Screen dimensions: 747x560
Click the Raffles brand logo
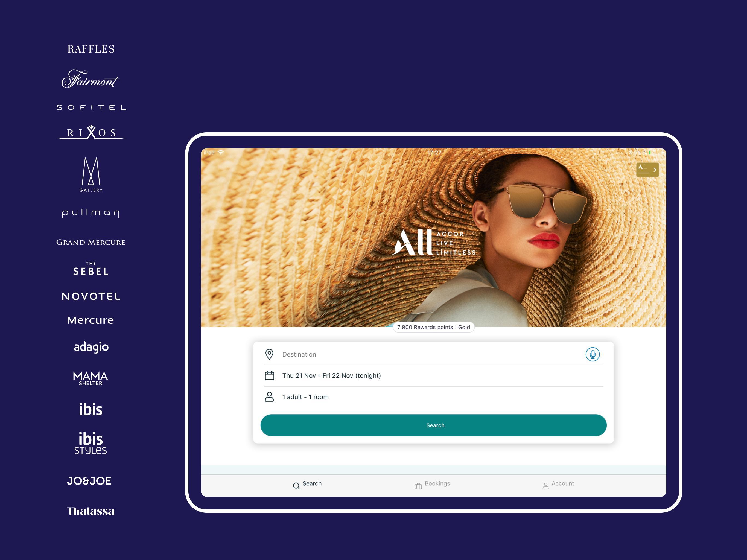point(91,49)
